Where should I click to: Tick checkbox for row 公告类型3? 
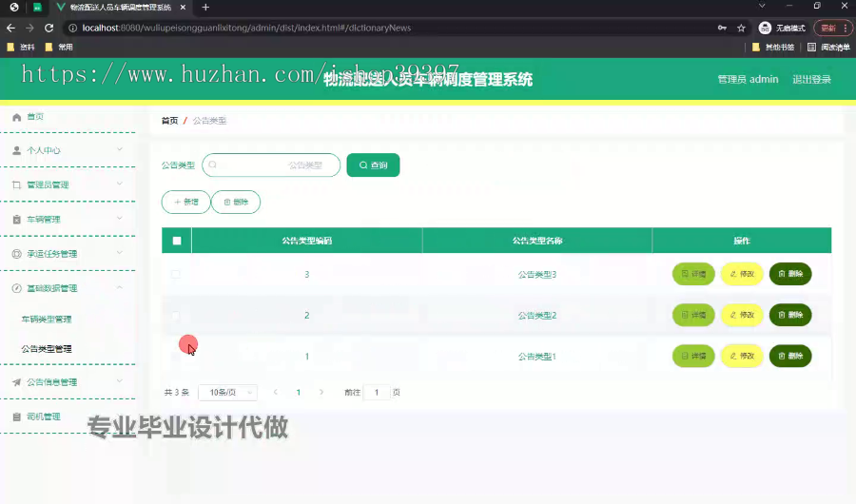[176, 274]
